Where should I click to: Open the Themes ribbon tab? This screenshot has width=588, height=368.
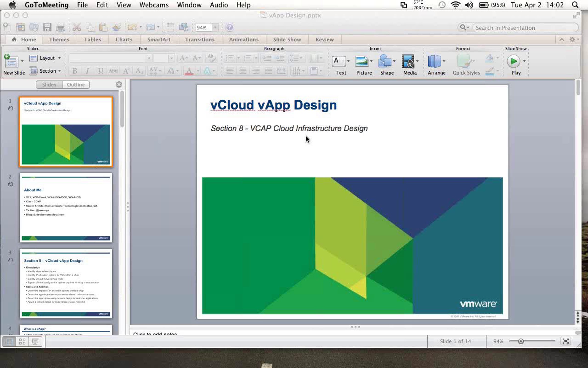click(x=59, y=39)
